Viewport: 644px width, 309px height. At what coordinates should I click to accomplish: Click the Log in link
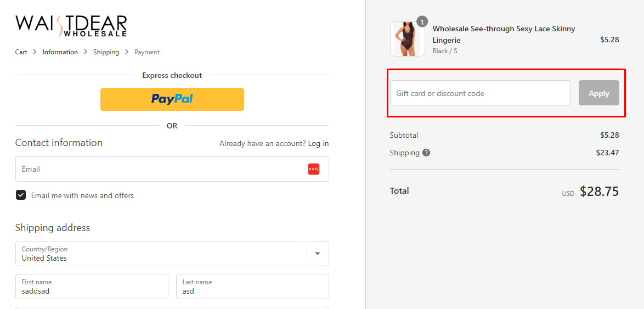[x=318, y=143]
